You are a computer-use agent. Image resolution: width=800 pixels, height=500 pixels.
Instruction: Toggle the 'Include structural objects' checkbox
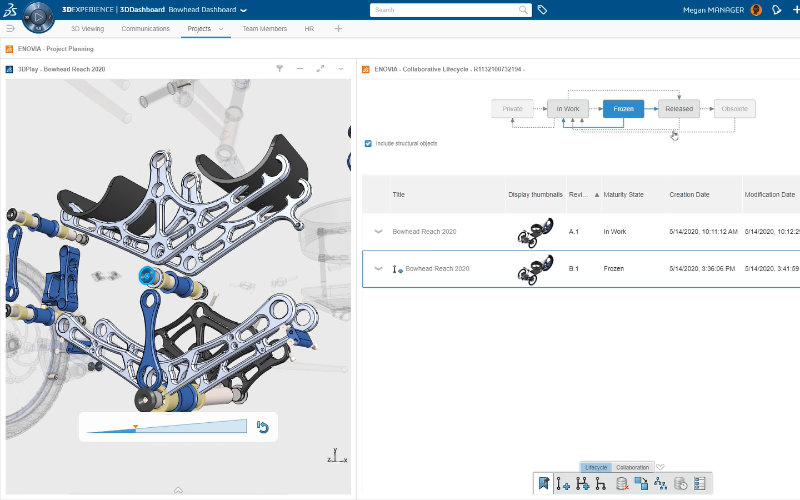click(x=369, y=143)
